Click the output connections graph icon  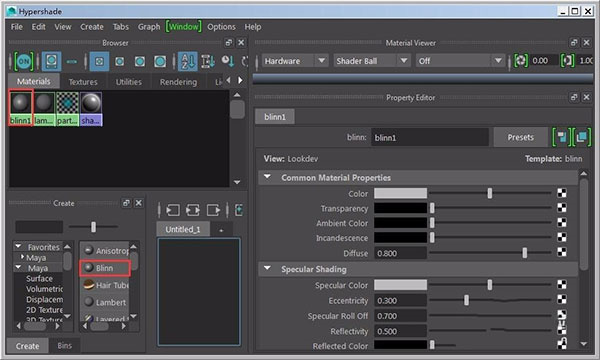[213, 210]
